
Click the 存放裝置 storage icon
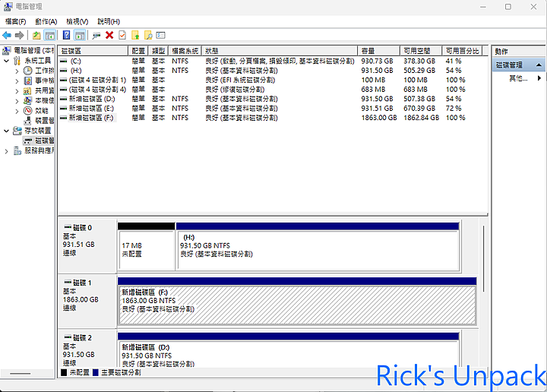pos(17,131)
